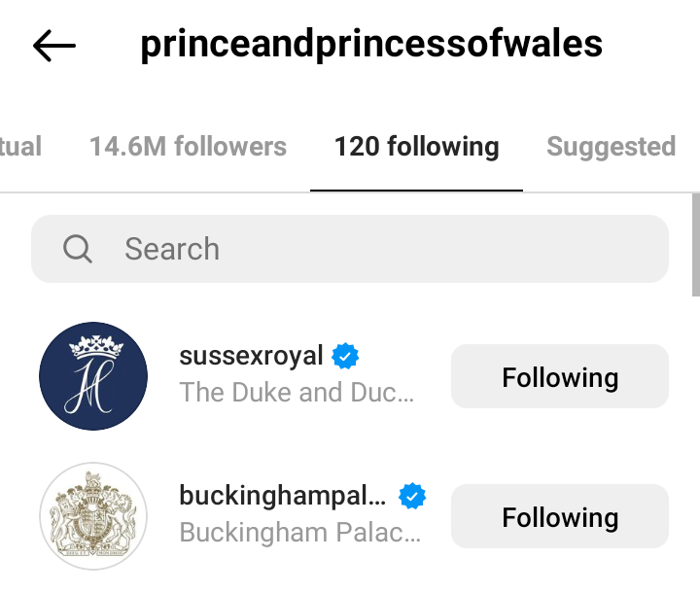Switch to the partially visible Mutual tab
The height and width of the screenshot is (593, 700).
19,147
